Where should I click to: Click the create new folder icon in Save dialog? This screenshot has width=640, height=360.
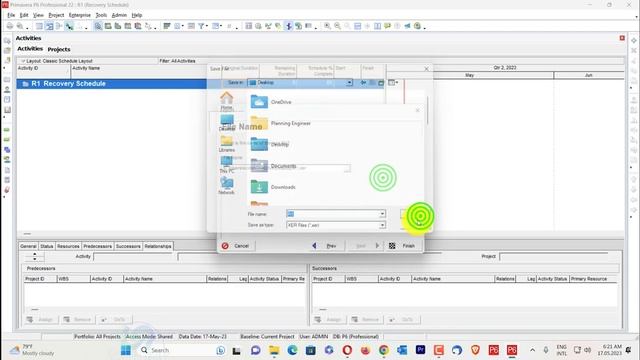tap(381, 83)
